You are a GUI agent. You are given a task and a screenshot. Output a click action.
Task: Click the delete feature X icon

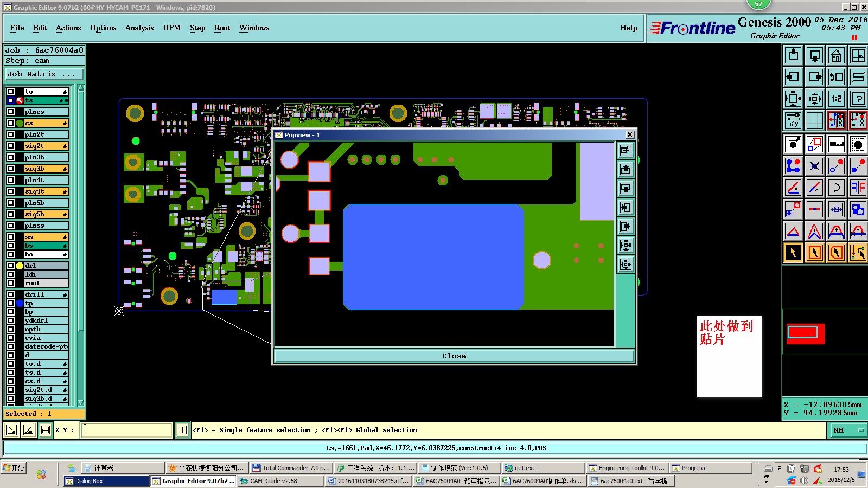[815, 166]
